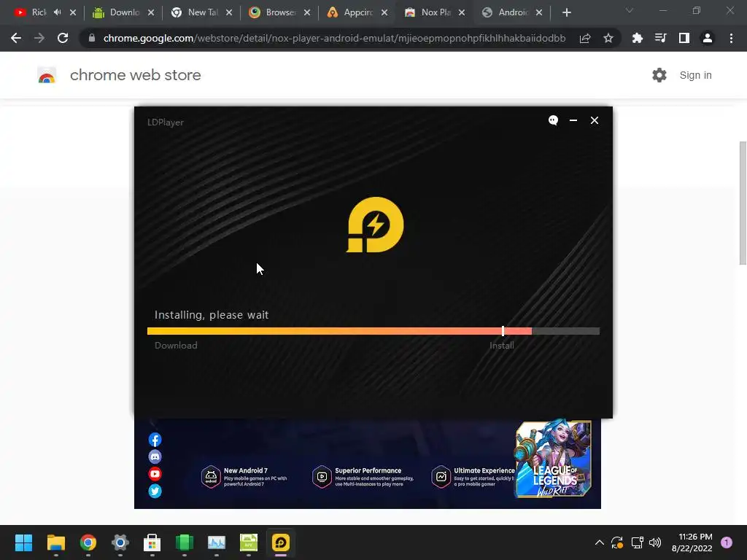Open the green app icon in taskbar
The height and width of the screenshot is (560, 747).
[x=185, y=542]
